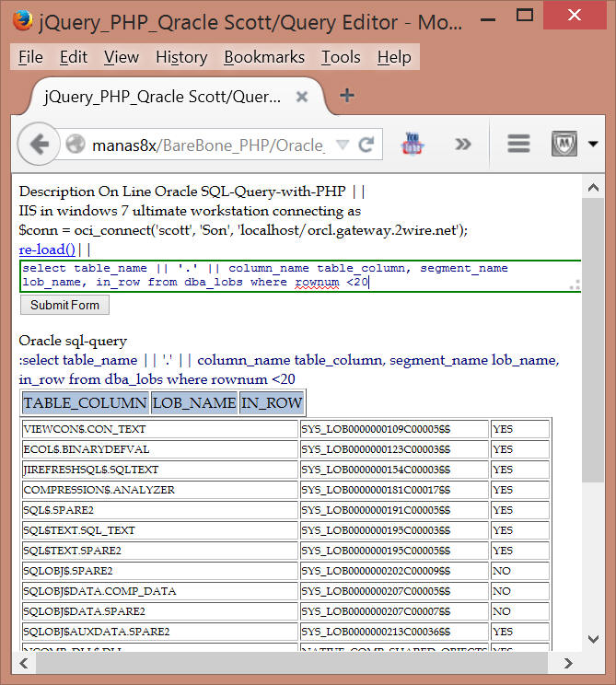The width and height of the screenshot is (616, 685).
Task: Click the globe site identity icon
Action: [76, 145]
